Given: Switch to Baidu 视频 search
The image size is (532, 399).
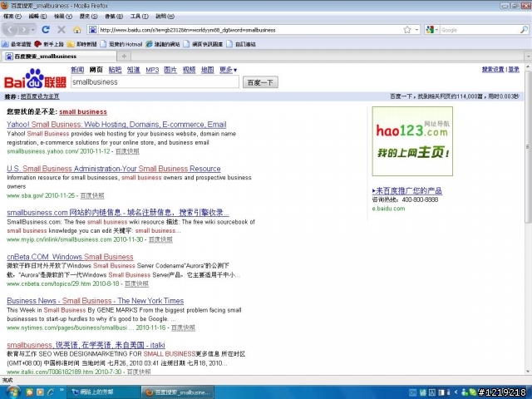Looking at the screenshot, I should [x=189, y=70].
